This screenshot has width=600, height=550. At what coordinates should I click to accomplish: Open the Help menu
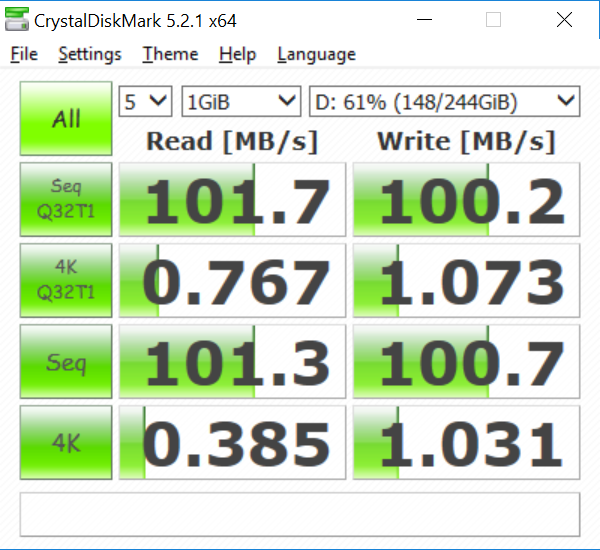coord(237,54)
